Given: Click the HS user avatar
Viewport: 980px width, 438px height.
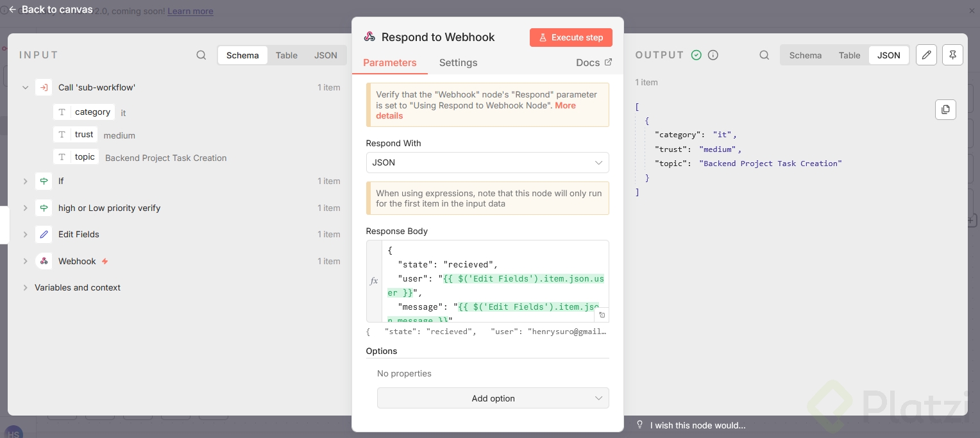Looking at the screenshot, I should (x=13, y=433).
